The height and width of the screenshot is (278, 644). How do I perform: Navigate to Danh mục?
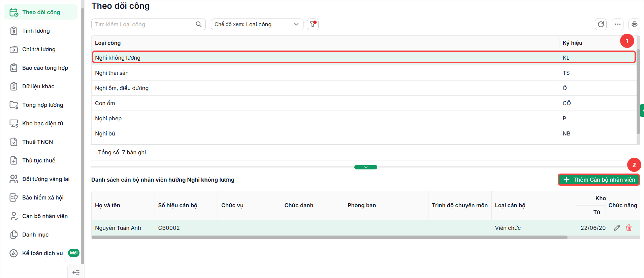tap(35, 235)
